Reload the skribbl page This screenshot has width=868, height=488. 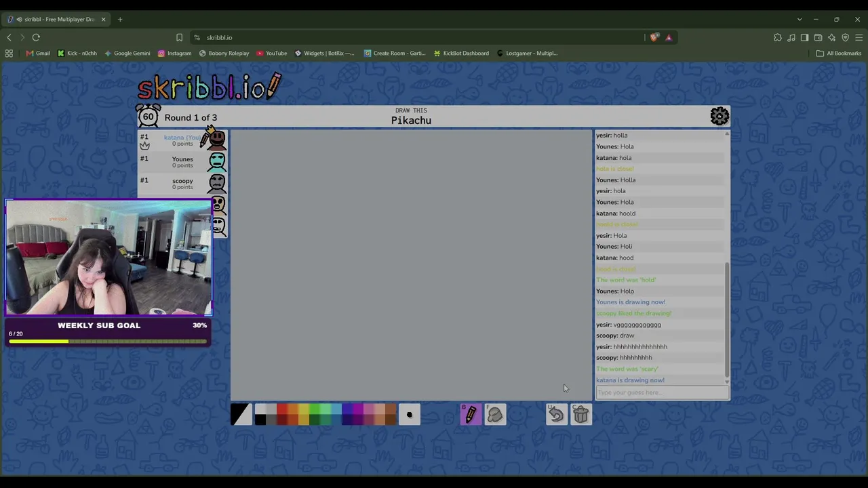pyautogui.click(x=36, y=37)
